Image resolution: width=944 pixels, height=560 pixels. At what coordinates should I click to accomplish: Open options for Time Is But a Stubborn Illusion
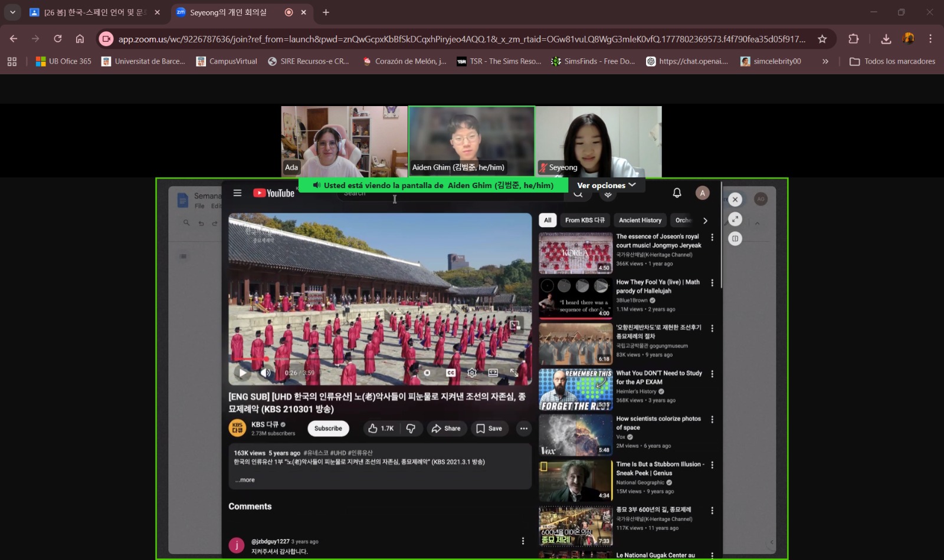click(712, 465)
